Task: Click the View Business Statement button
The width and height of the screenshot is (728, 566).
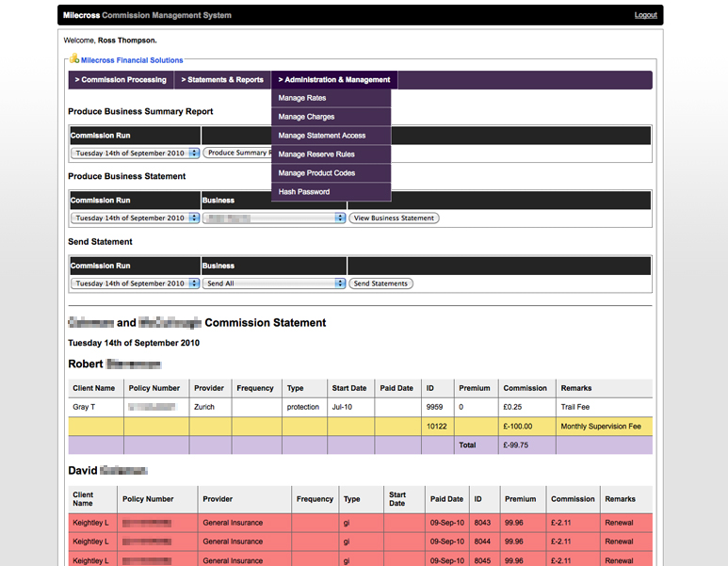Action: tap(394, 218)
